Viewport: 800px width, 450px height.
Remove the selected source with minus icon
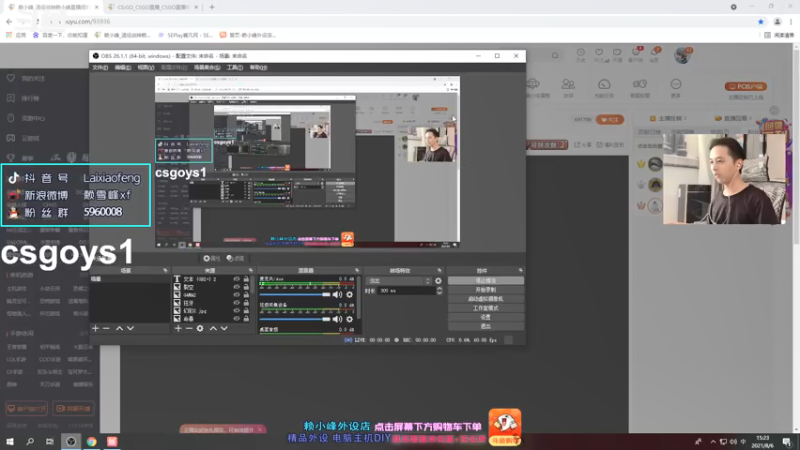click(x=189, y=329)
